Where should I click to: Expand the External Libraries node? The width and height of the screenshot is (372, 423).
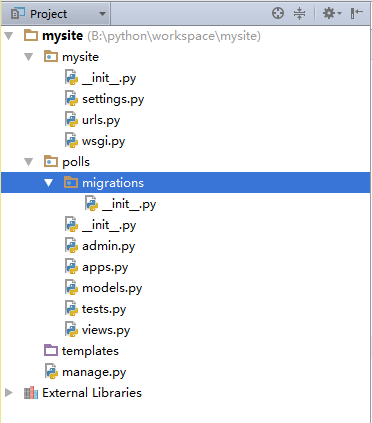tap(9, 393)
